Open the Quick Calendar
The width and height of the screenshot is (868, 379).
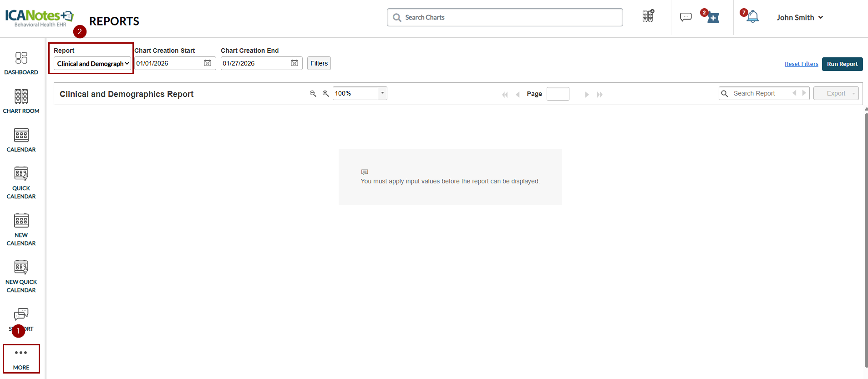pyautogui.click(x=21, y=182)
